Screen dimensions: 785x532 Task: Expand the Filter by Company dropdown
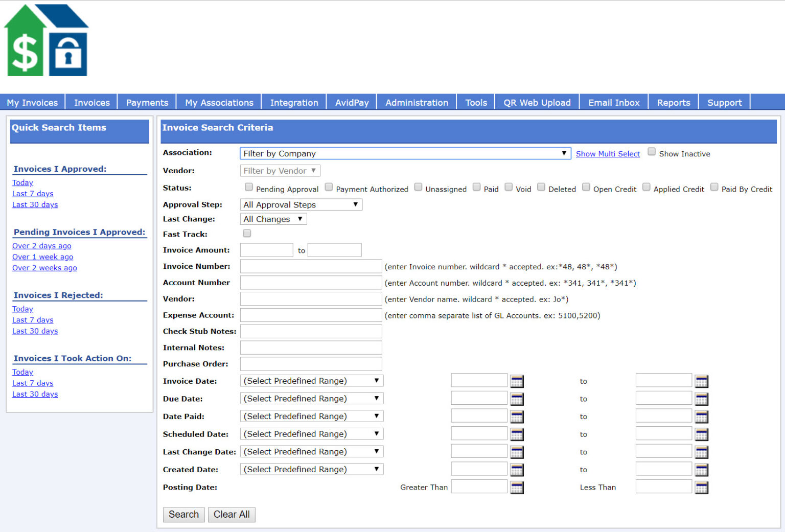[405, 153]
